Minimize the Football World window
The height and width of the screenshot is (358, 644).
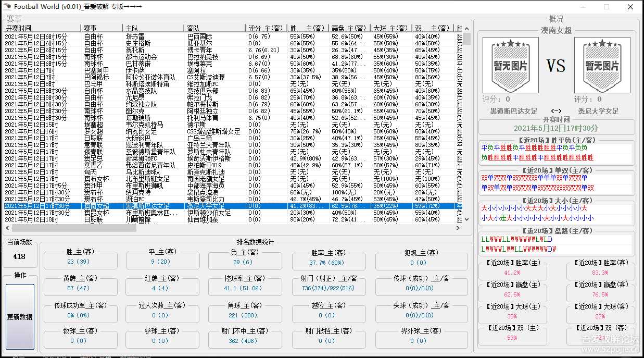(x=582, y=7)
